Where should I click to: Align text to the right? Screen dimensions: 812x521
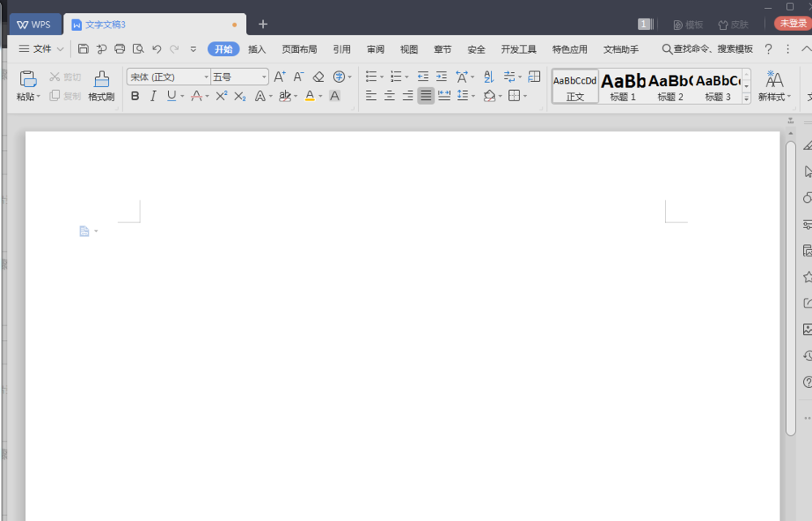(408, 96)
